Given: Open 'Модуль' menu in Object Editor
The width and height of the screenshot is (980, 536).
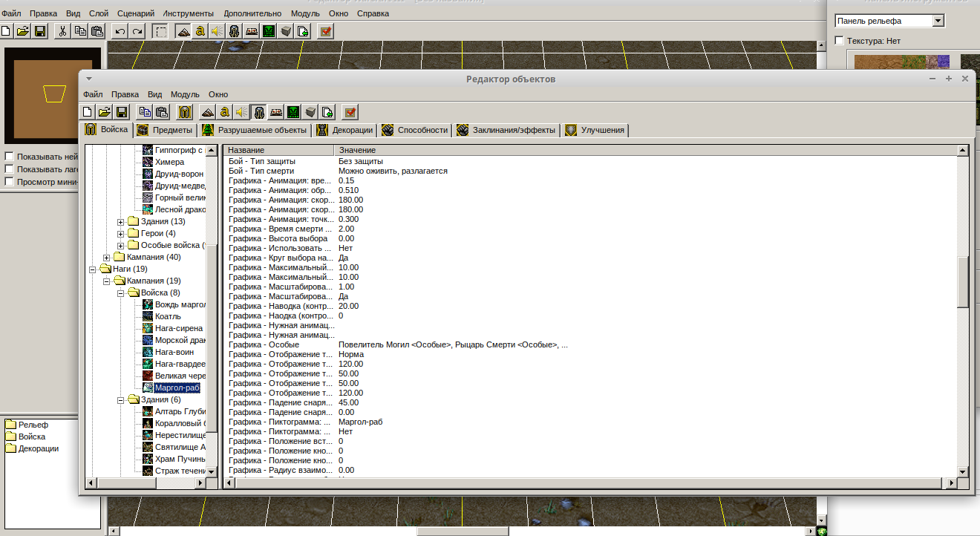Looking at the screenshot, I should click(x=185, y=94).
